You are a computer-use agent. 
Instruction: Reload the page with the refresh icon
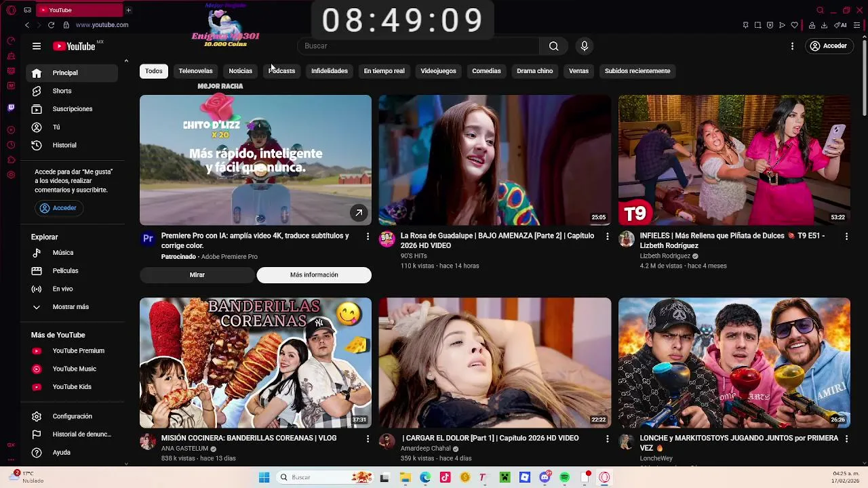pos(51,25)
